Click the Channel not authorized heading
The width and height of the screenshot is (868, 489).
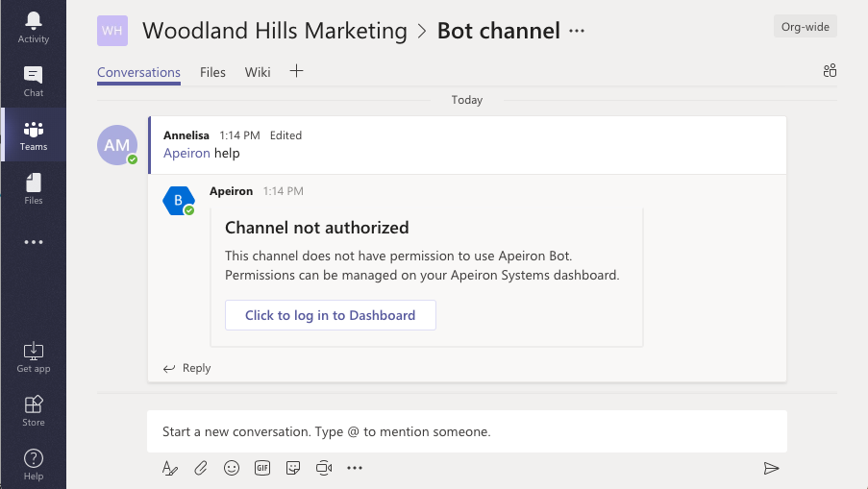click(316, 228)
